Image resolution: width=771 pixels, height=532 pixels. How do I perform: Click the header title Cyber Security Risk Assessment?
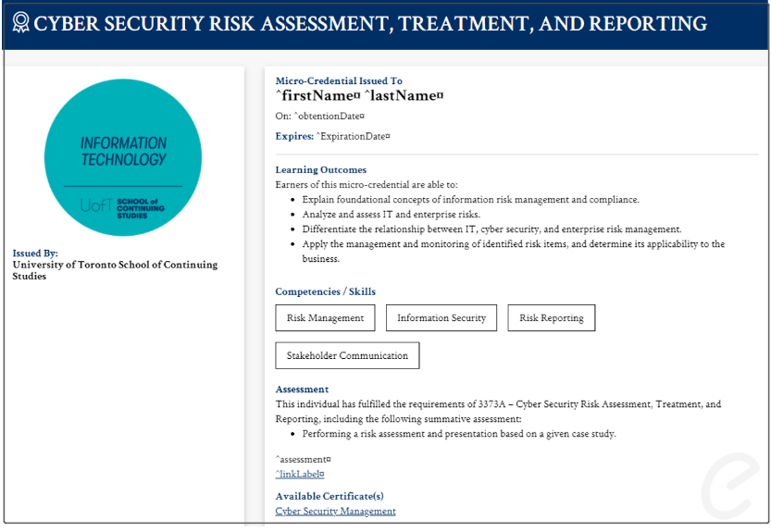[370, 24]
